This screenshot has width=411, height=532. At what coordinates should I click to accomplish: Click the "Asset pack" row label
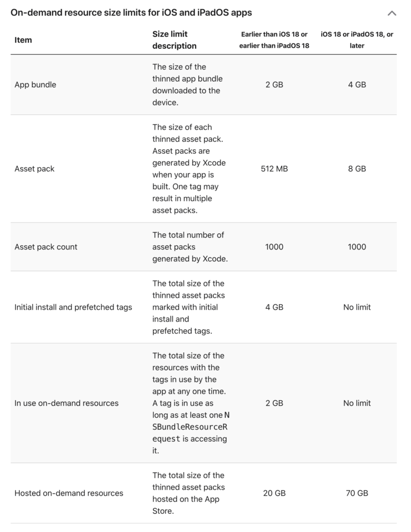click(x=34, y=169)
